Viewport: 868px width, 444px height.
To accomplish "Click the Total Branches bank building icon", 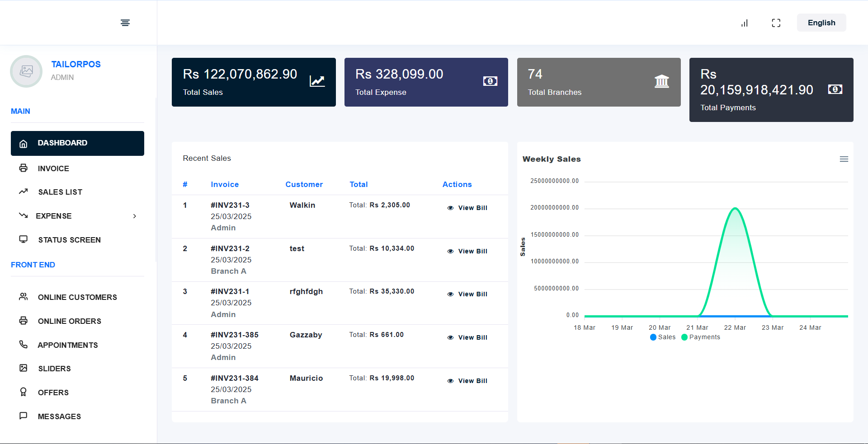I will [x=661, y=81].
